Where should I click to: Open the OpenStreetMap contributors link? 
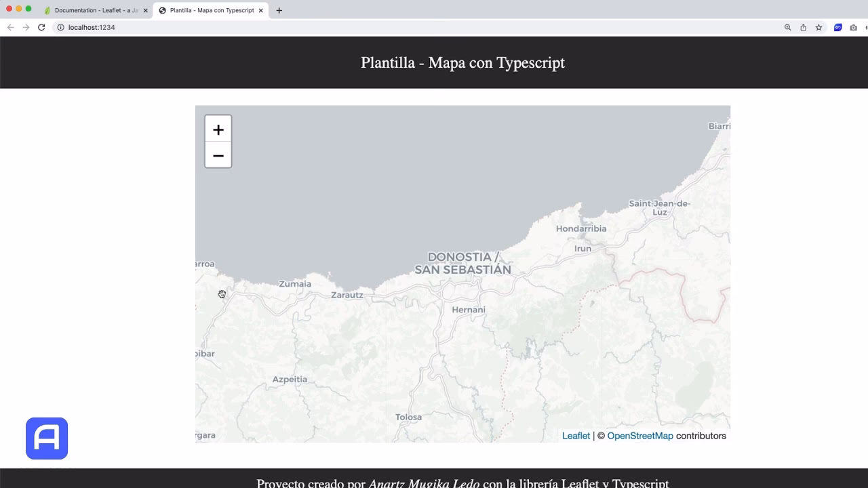tap(640, 435)
